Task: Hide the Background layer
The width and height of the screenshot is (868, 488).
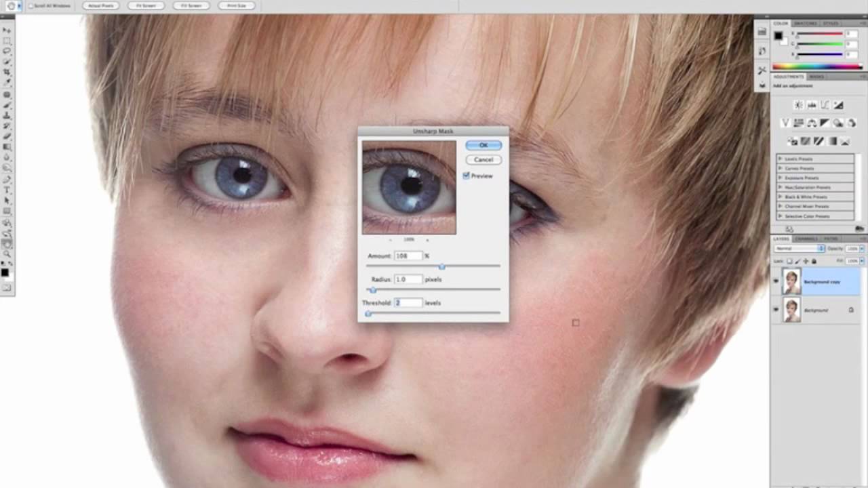Action: 776,310
